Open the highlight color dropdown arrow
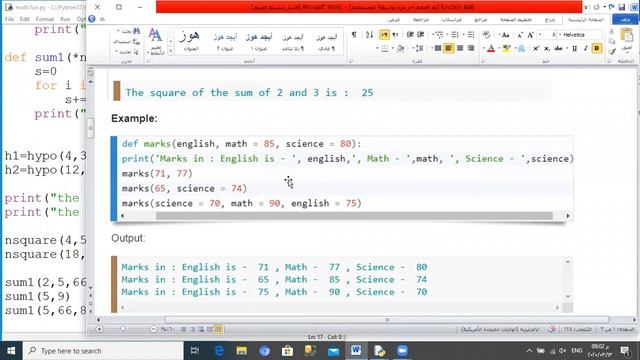Image resolution: width=640 pixels, height=360 pixels. click(x=500, y=49)
